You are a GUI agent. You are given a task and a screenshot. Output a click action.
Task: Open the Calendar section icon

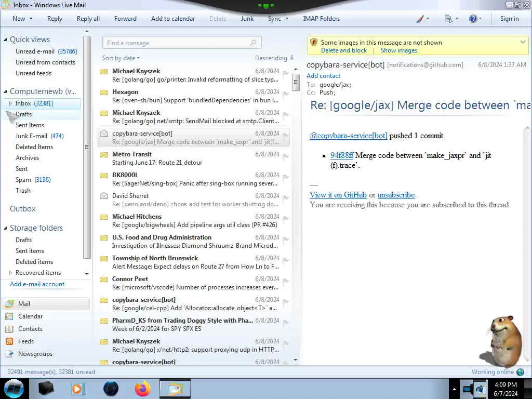tap(9, 316)
